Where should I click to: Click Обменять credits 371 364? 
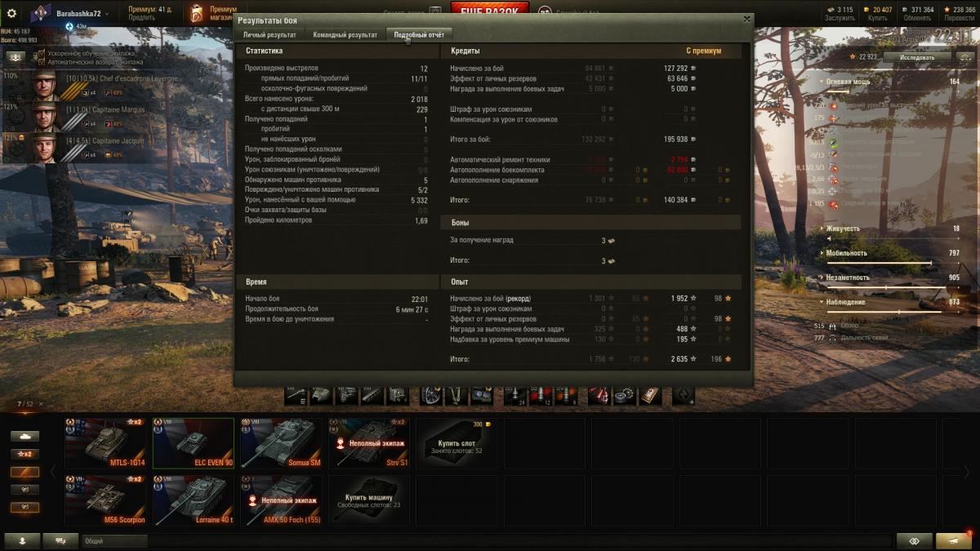pos(917,13)
